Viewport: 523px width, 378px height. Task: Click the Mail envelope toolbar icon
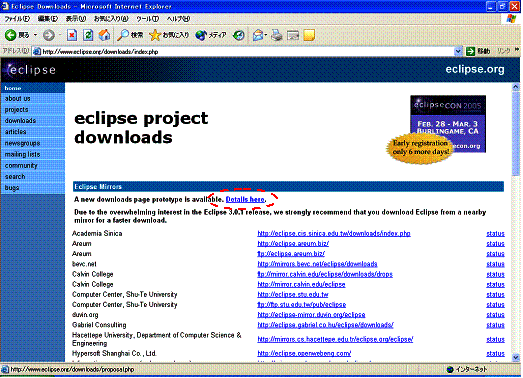258,35
